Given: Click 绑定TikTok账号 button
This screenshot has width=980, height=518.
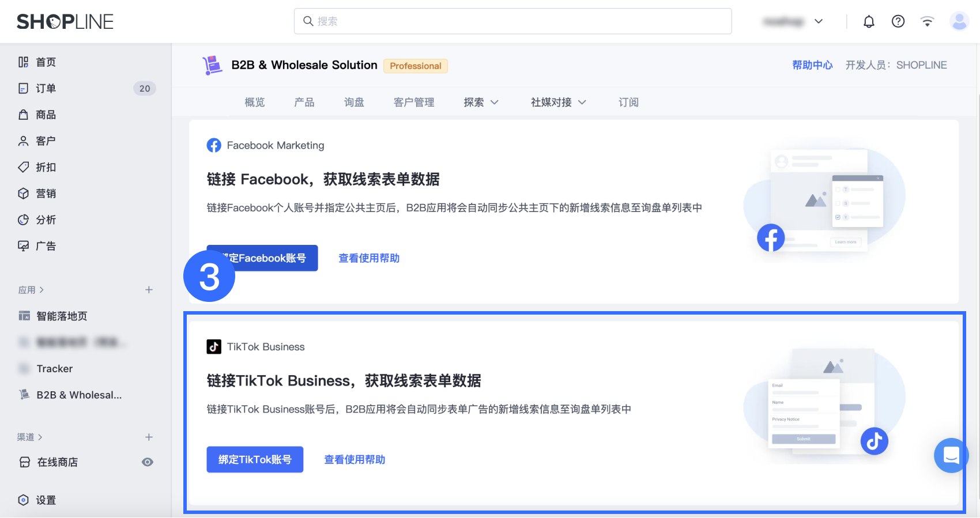Looking at the screenshot, I should click(x=255, y=459).
